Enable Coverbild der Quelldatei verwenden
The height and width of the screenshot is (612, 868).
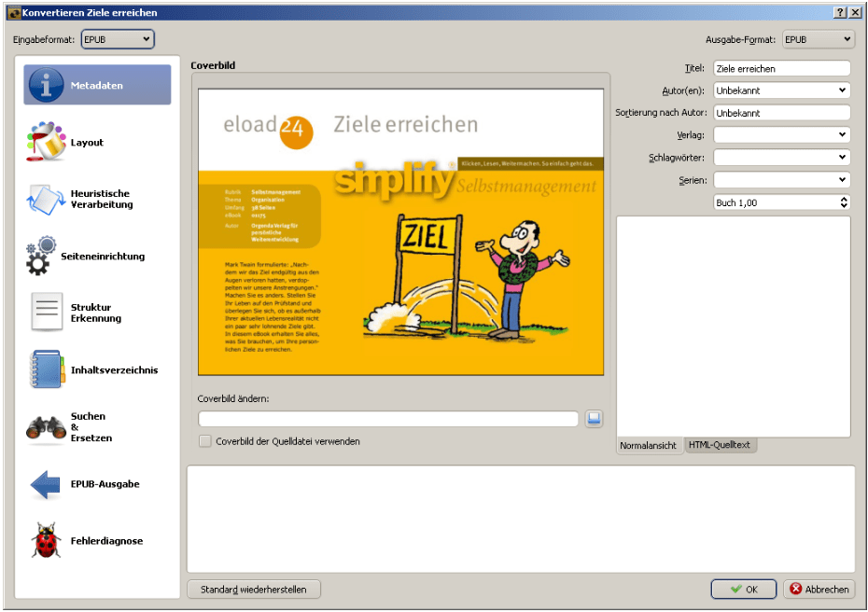pyautogui.click(x=205, y=441)
